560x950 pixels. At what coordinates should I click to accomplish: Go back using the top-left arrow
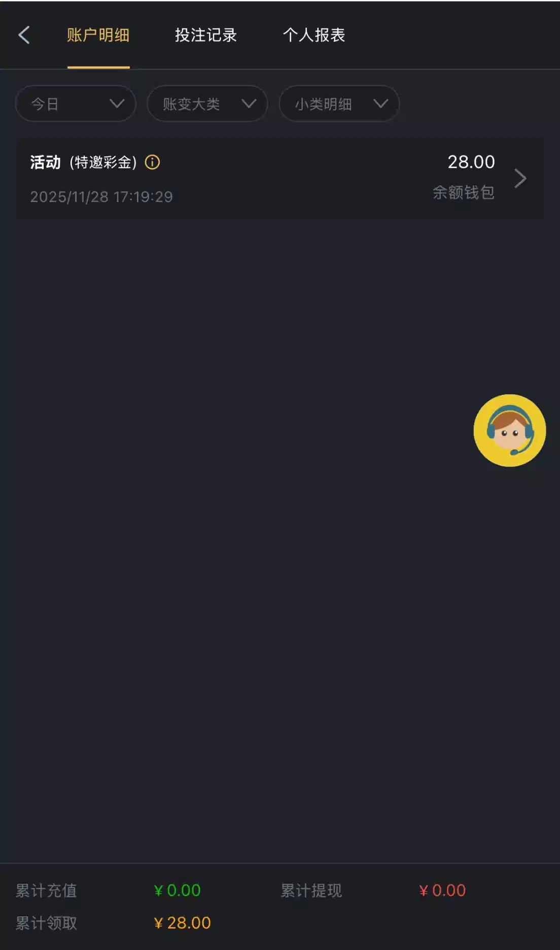click(x=24, y=35)
